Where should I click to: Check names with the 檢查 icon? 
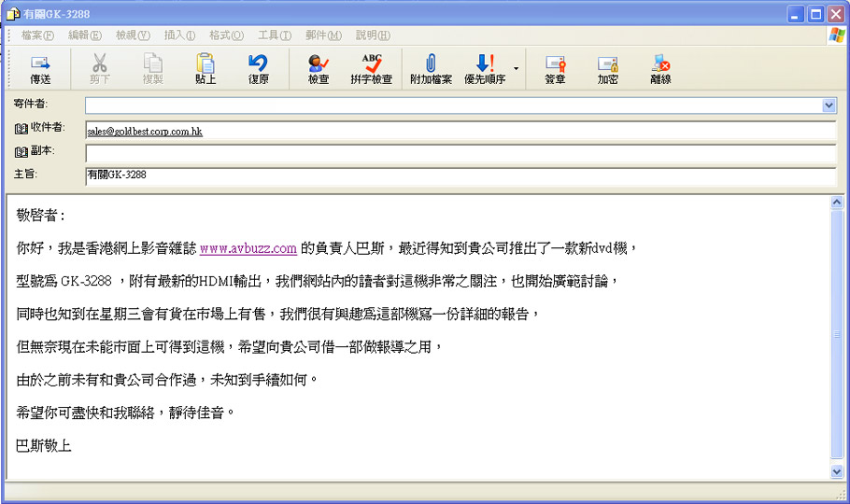point(319,69)
